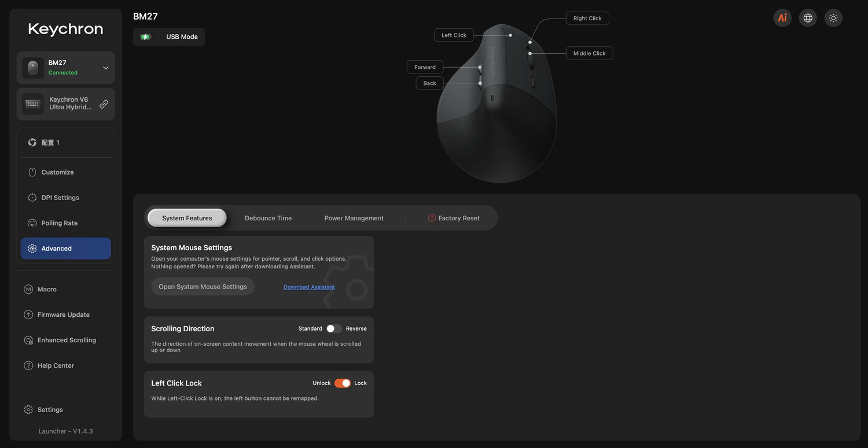Open the Factory Reset tab

click(454, 218)
